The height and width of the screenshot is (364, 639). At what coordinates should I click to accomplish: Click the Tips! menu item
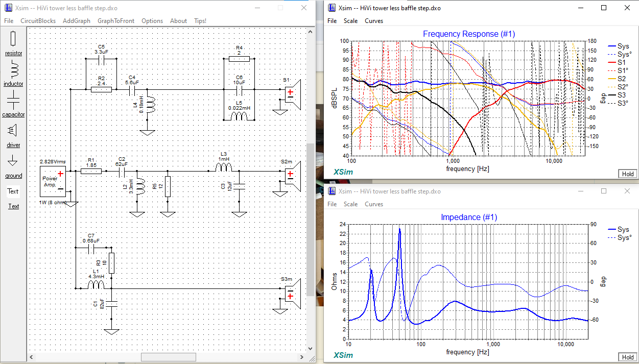200,21
